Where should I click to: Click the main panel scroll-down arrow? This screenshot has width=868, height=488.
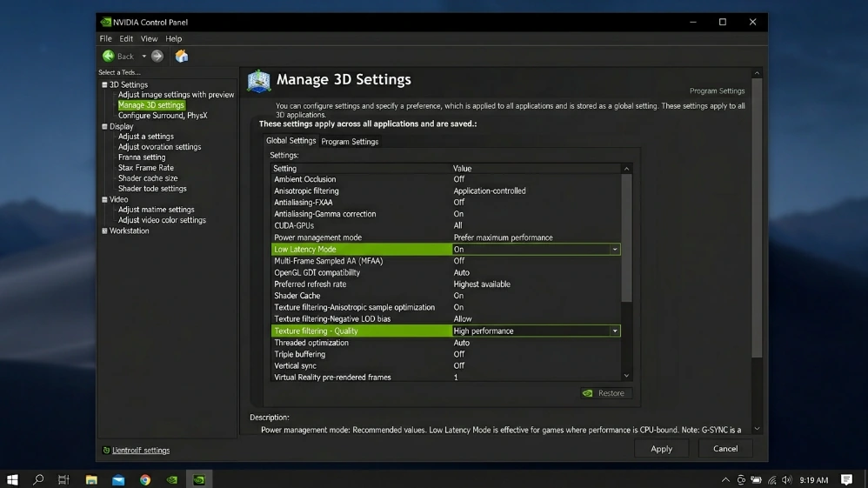[757, 430]
